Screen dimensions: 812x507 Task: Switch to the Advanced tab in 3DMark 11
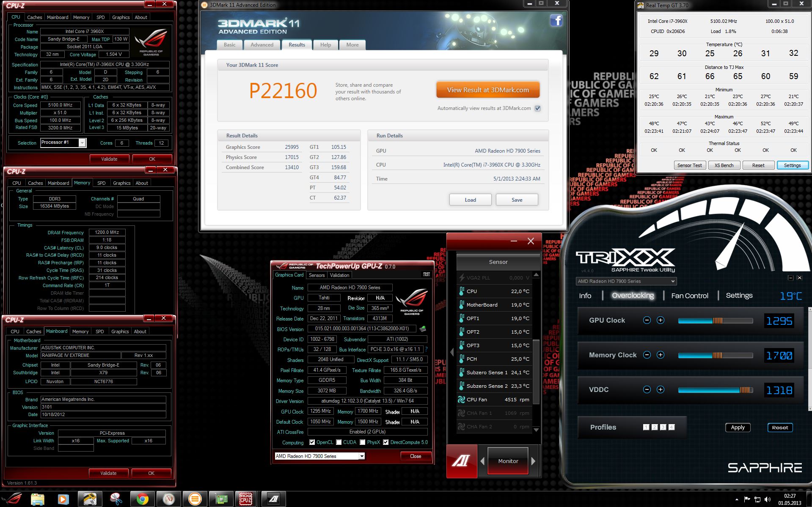click(262, 45)
